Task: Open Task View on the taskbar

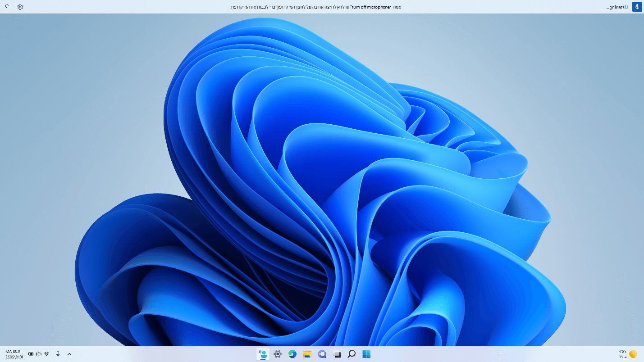Action: click(x=337, y=354)
